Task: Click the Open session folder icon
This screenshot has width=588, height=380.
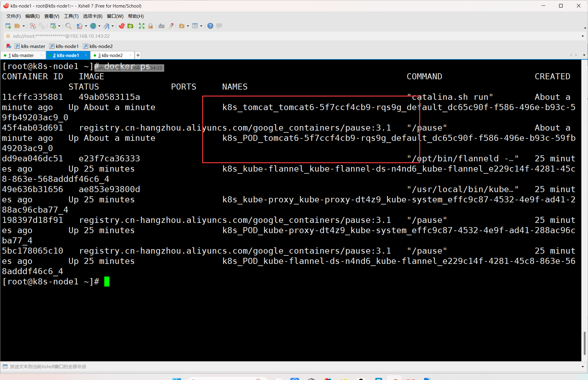Action: pos(17,26)
